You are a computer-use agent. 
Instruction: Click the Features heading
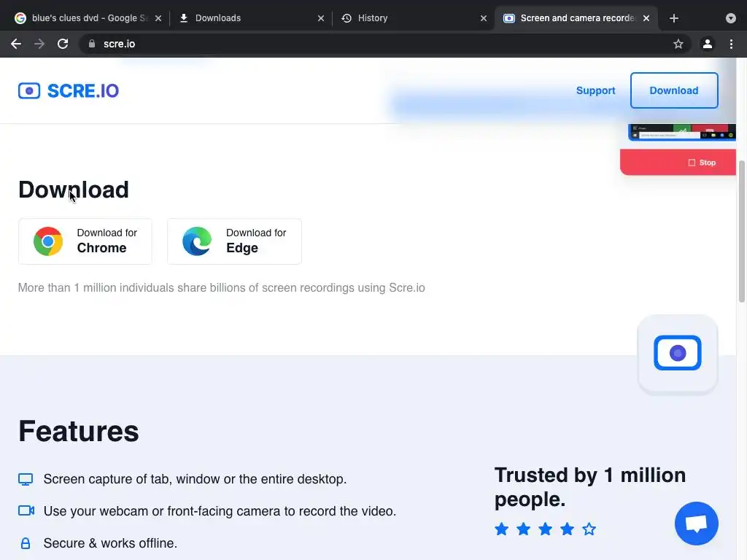pyautogui.click(x=79, y=431)
